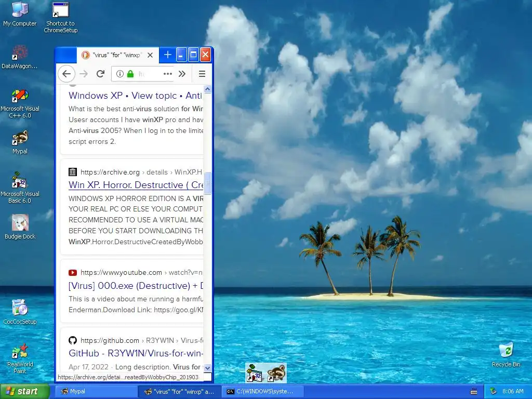Click scrollbar down arrow in browser

208,368
